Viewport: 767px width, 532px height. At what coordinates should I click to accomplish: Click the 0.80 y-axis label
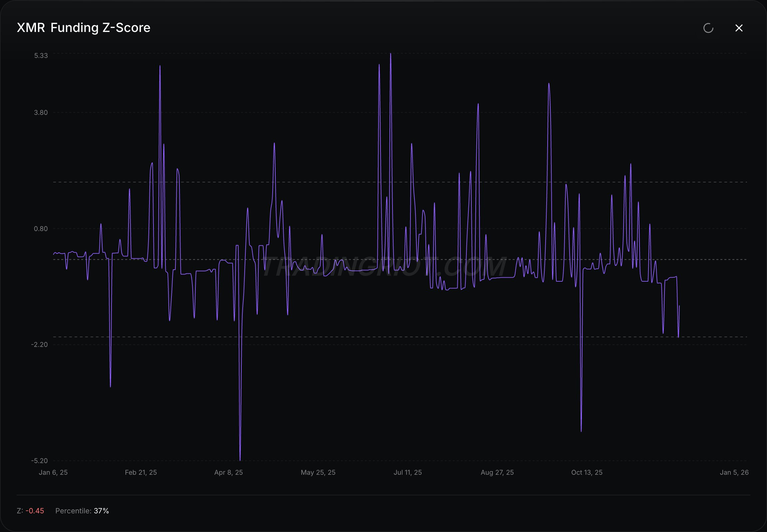point(41,229)
